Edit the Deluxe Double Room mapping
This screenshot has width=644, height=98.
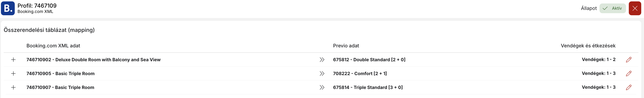pyautogui.click(x=629, y=60)
